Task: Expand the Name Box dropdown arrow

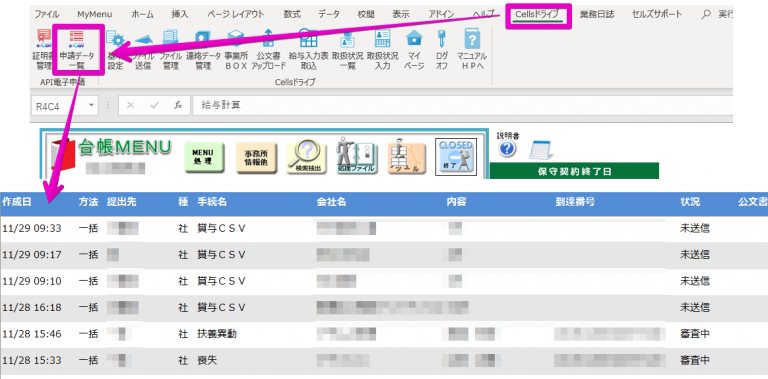Action: click(91, 105)
